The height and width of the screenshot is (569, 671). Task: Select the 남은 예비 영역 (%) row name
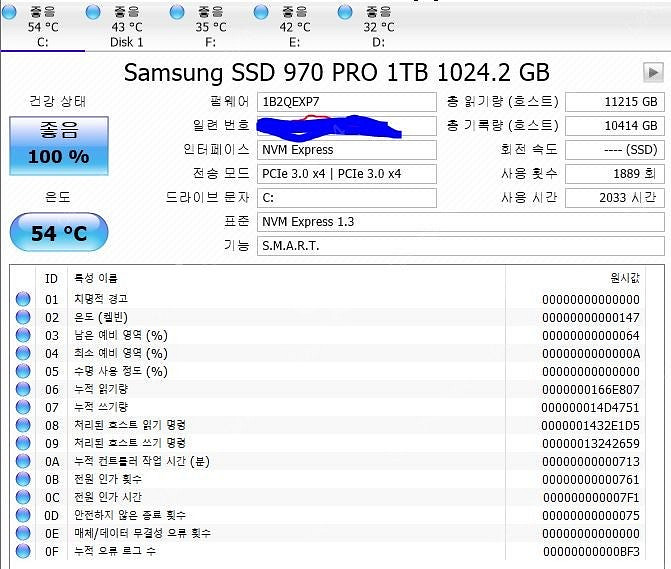click(121, 335)
